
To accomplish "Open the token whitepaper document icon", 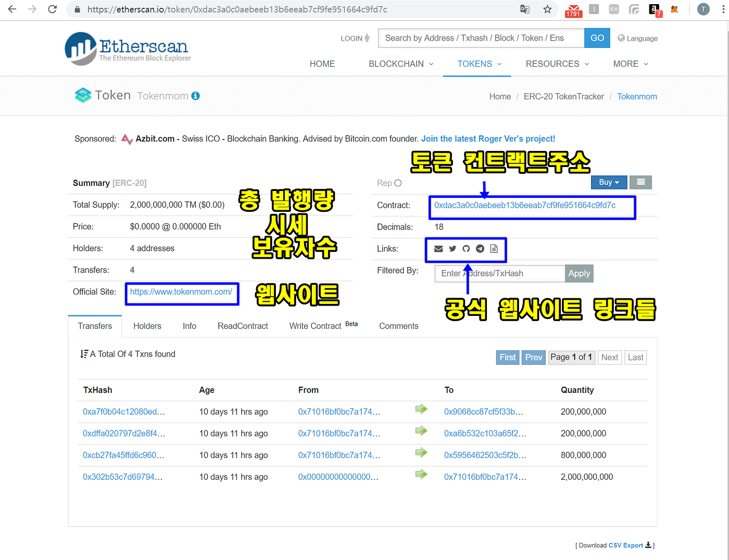I will coord(494,249).
